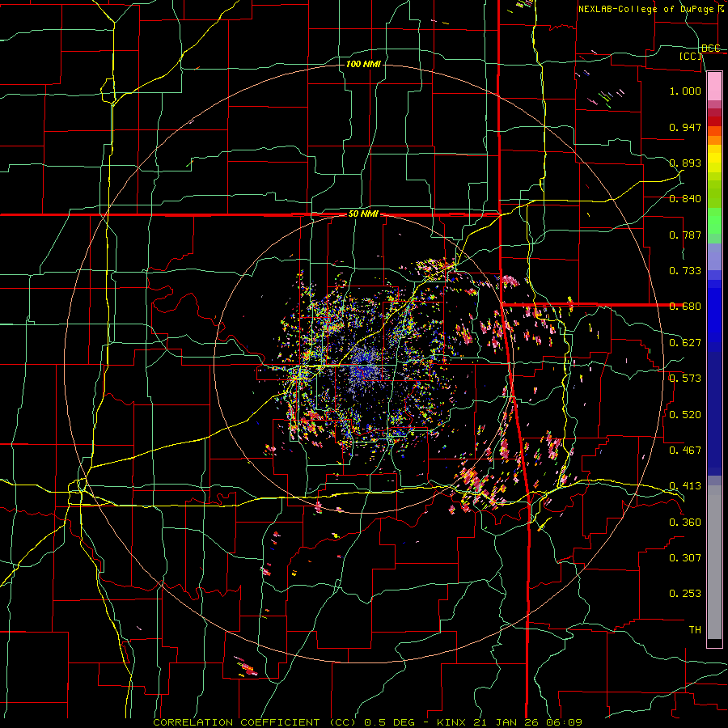Click the NEXLAB-College of DuPage label

(647, 9)
